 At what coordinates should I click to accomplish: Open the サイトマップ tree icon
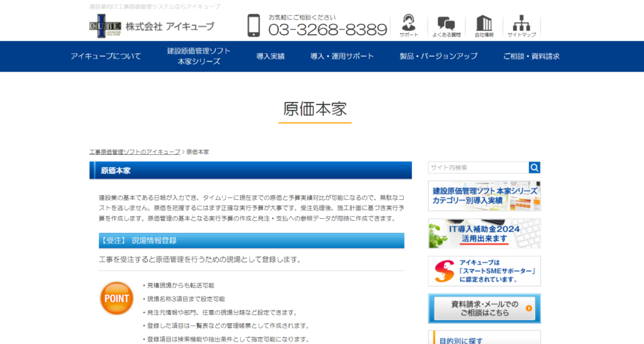521,26
